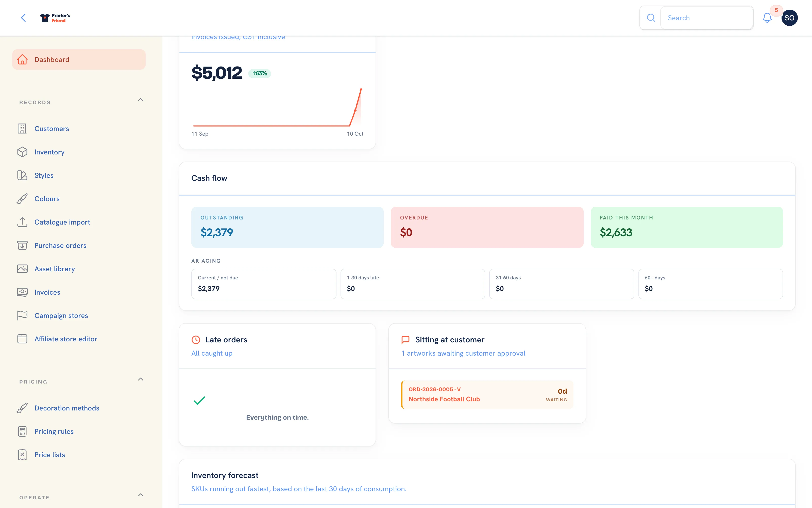Viewport: 812px width, 508px height.
Task: Click the Price lists receipt icon
Action: point(22,455)
